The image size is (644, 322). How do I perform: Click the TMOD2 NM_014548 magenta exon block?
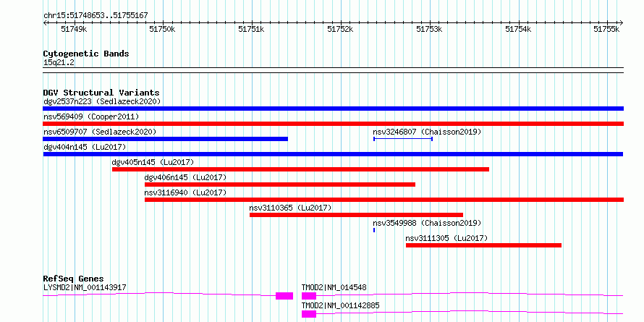tap(309, 296)
